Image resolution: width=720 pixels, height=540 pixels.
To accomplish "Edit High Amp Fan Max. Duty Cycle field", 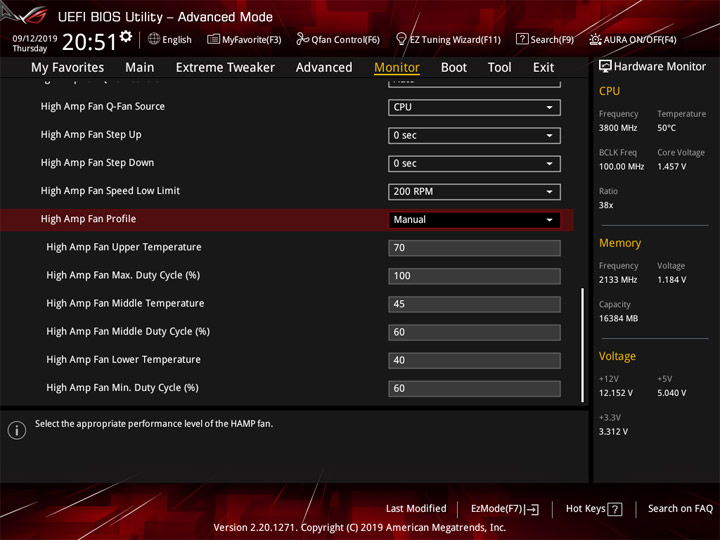I will (x=474, y=276).
